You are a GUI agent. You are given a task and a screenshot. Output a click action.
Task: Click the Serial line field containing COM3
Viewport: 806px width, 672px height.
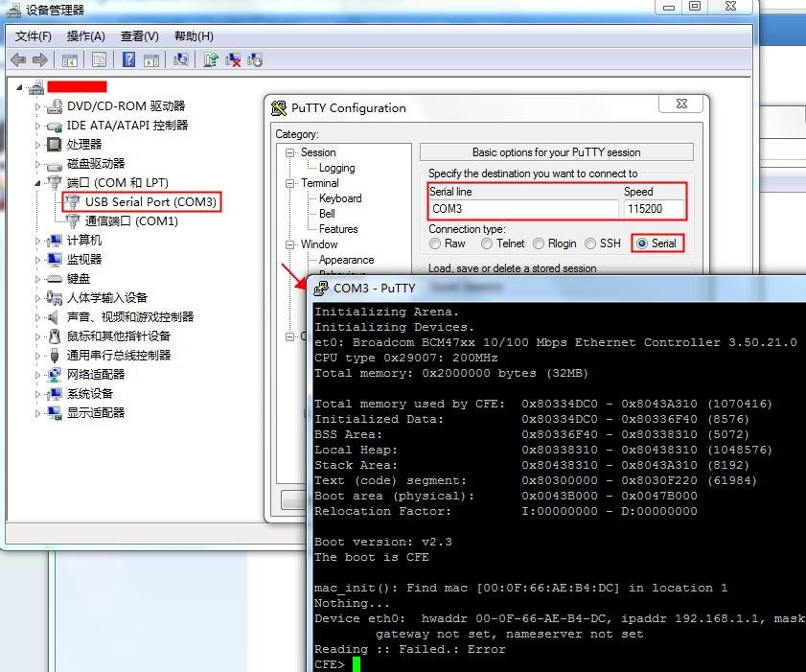523,209
